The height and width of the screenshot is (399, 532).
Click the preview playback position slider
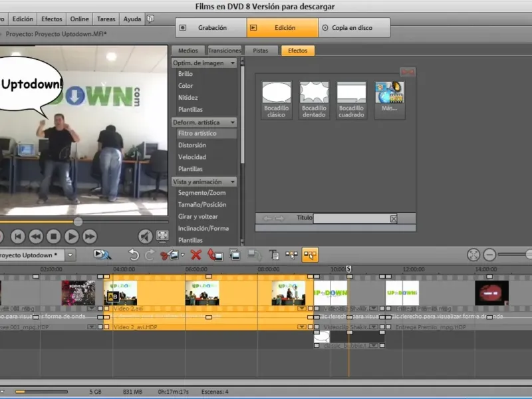(x=78, y=221)
